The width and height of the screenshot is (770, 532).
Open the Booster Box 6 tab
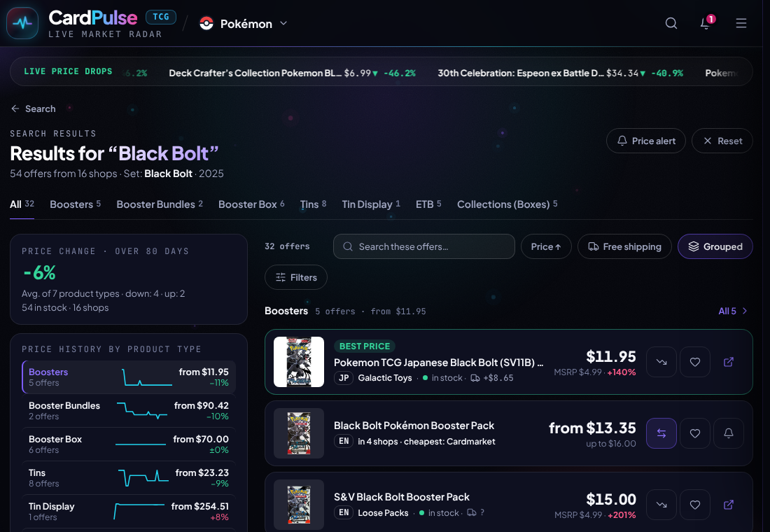pyautogui.click(x=251, y=204)
